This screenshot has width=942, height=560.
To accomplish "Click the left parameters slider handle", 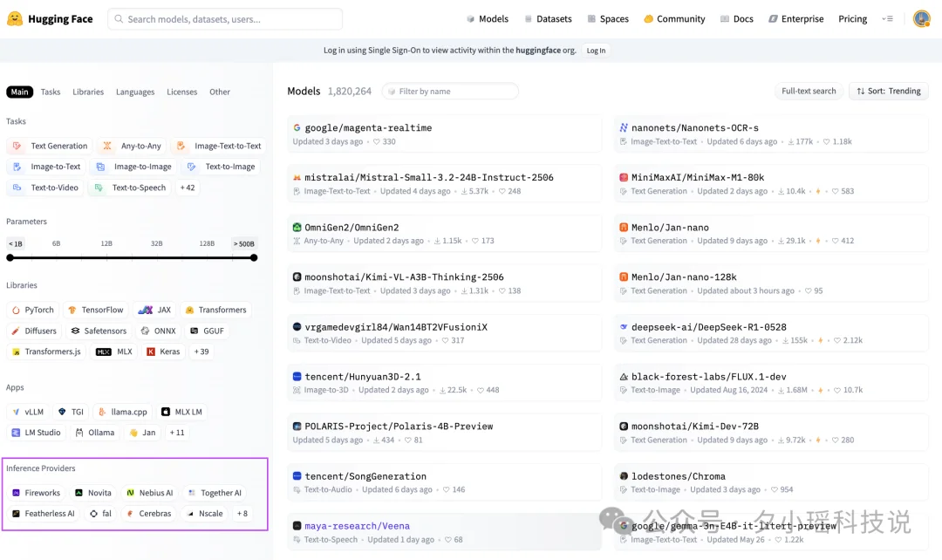I will point(10,258).
